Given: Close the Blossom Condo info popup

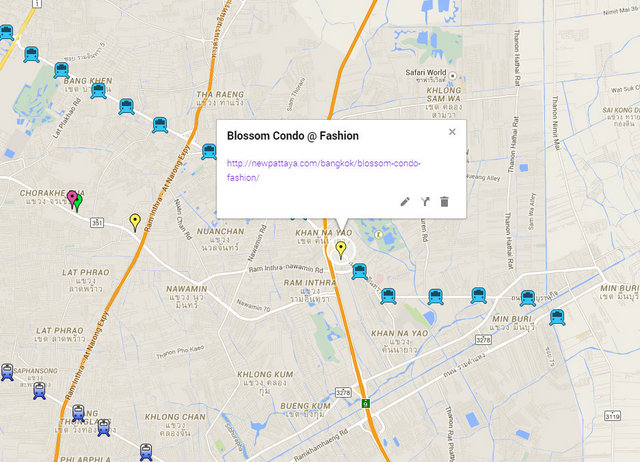Looking at the screenshot, I should coord(452,132).
